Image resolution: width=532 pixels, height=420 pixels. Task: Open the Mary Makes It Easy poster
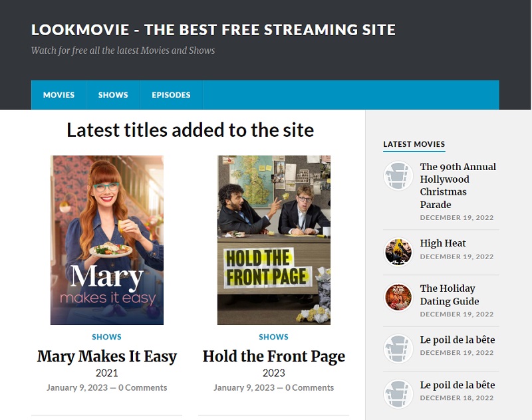[107, 240]
